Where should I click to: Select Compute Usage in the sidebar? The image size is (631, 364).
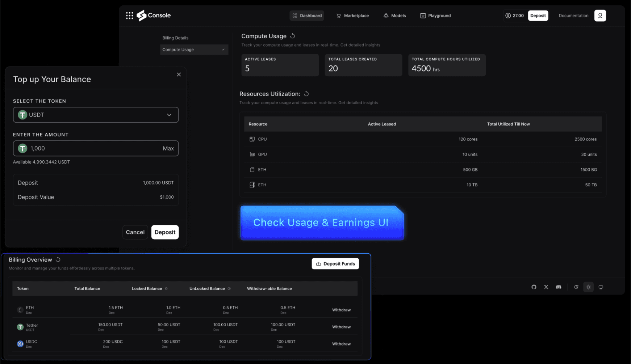tap(194, 50)
